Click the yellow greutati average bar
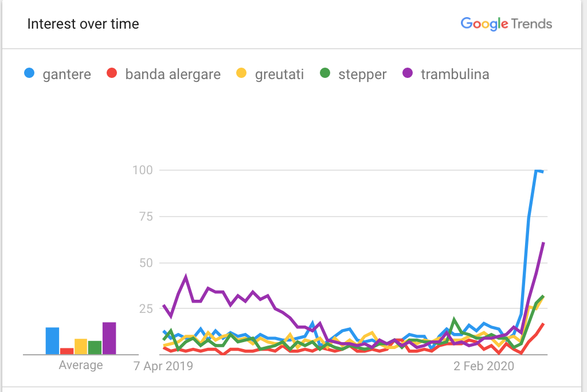 tap(81, 346)
